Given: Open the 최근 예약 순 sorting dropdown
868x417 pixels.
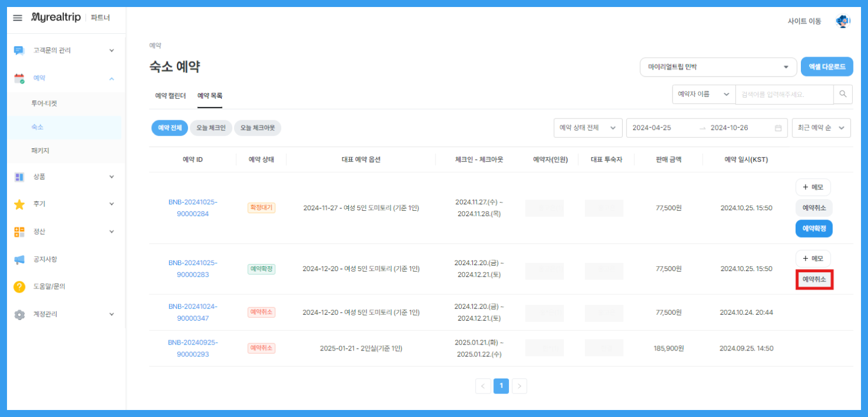Looking at the screenshot, I should click(x=821, y=127).
